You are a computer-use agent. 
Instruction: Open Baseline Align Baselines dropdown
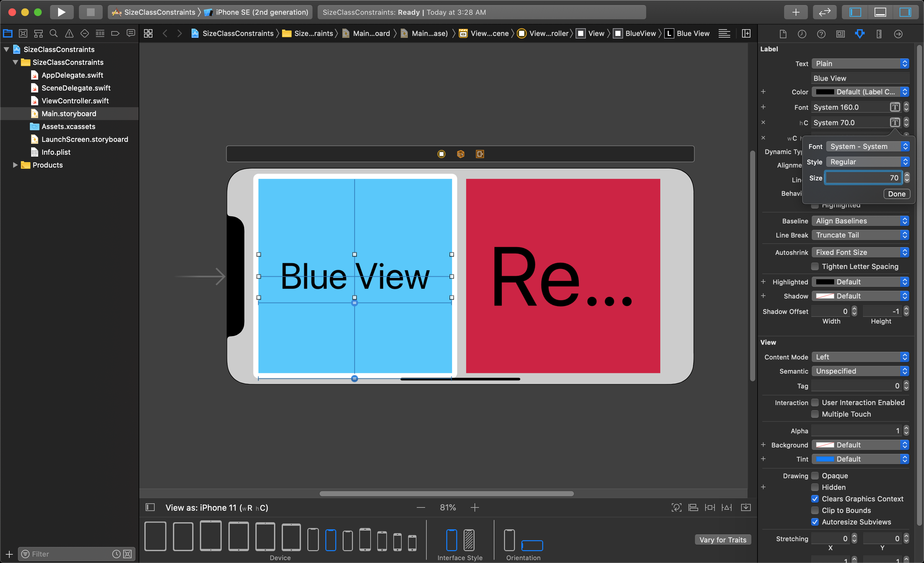860,221
